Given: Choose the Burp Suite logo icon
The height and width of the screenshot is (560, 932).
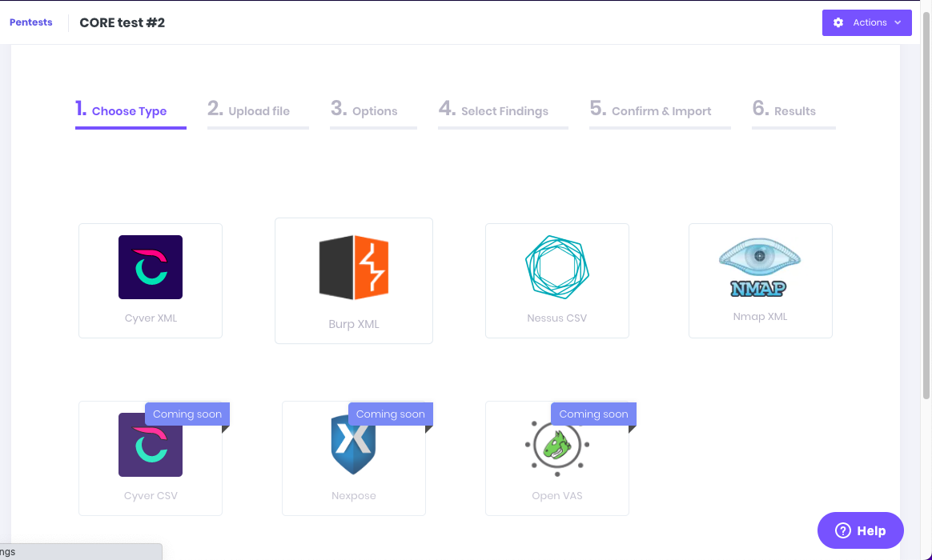Looking at the screenshot, I should click(x=354, y=267).
